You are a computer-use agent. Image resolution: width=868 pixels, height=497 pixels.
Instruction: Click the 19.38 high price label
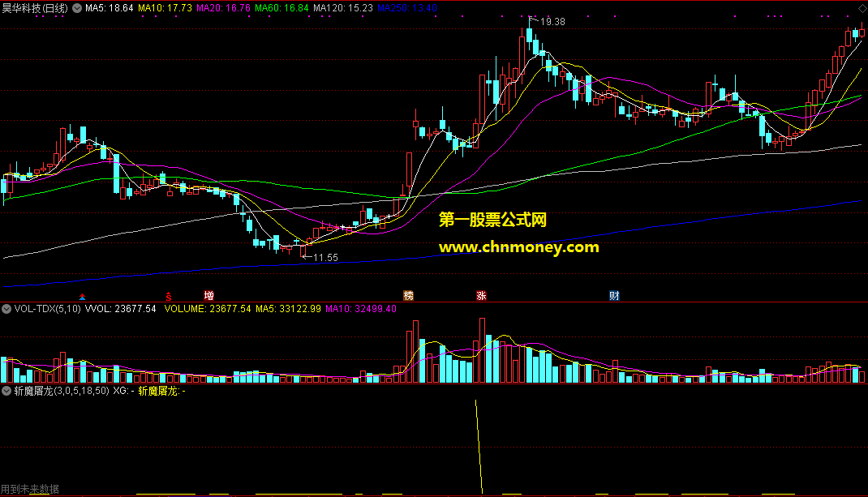[552, 22]
